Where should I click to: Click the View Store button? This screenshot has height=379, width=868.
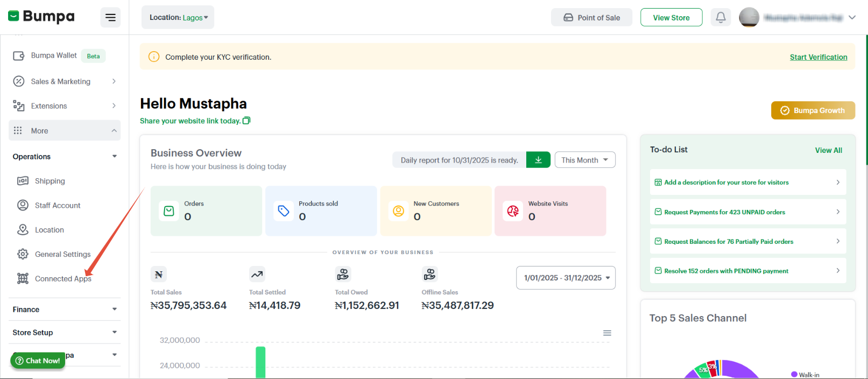[671, 17]
